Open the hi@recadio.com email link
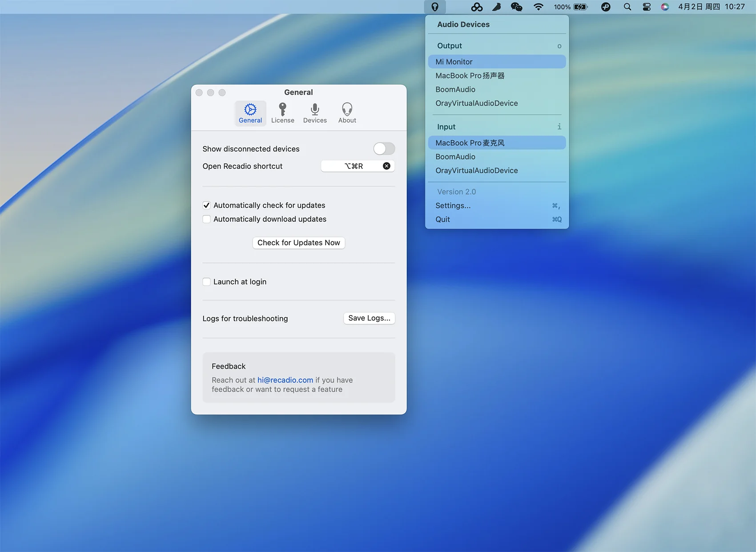This screenshot has width=756, height=552. pos(285,380)
